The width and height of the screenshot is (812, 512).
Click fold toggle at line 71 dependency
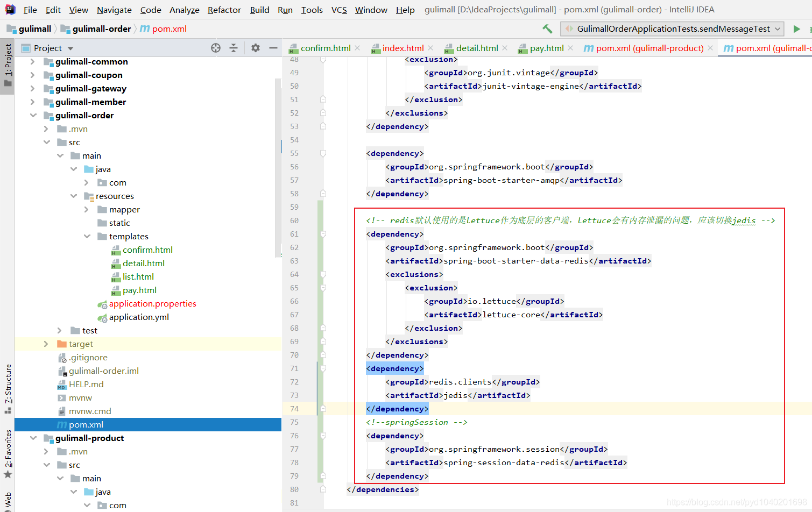point(323,368)
